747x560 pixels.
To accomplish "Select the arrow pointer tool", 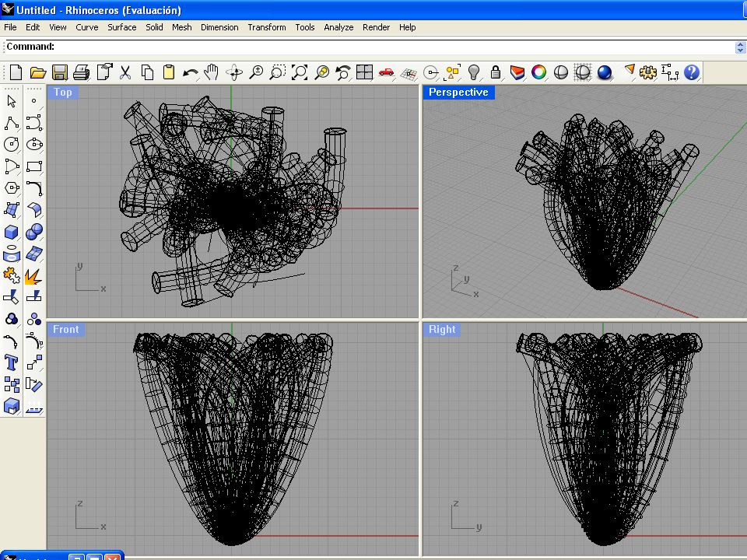I will point(12,101).
